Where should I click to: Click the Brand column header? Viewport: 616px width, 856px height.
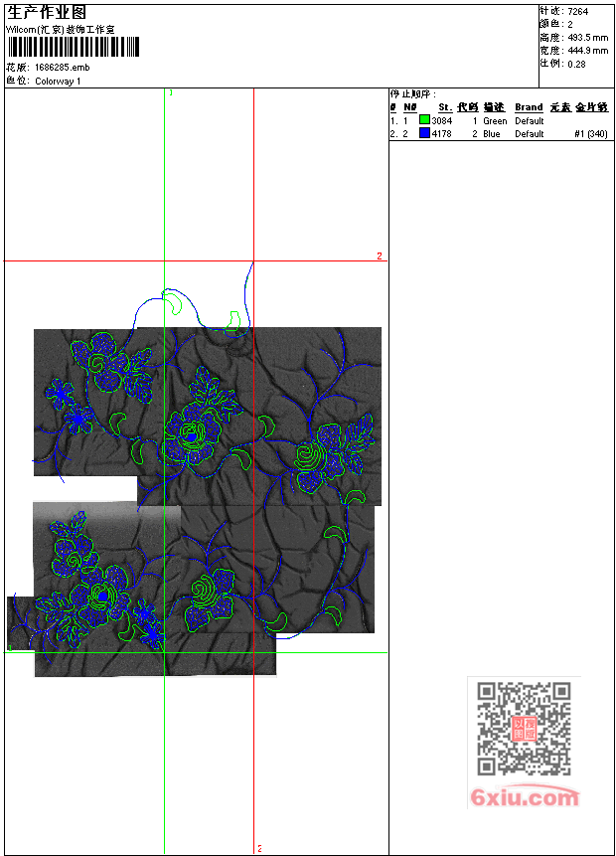click(529, 107)
